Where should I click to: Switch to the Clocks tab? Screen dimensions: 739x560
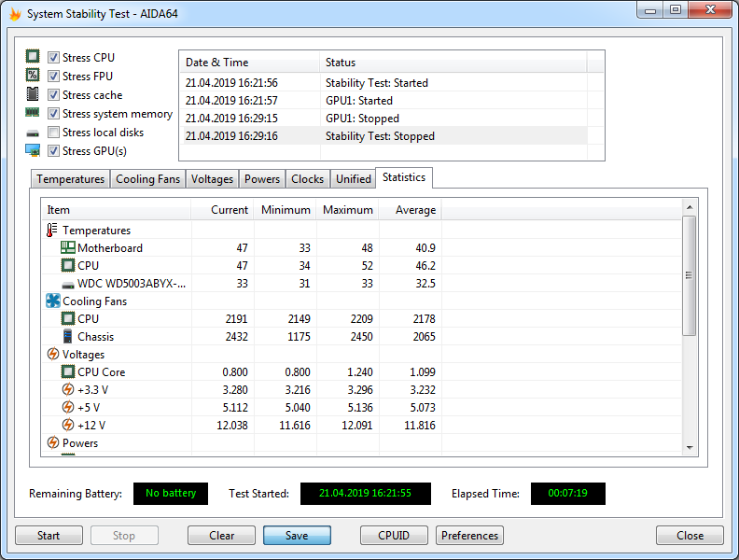click(x=307, y=179)
